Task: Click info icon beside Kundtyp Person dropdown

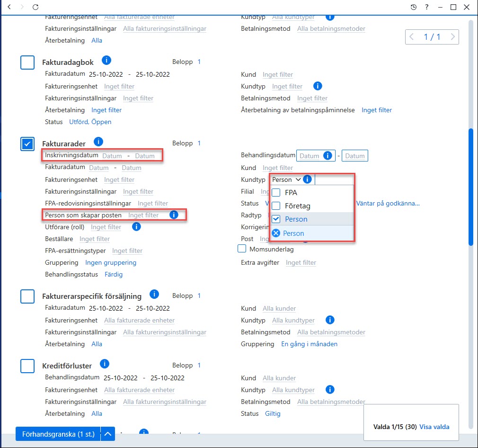Action: point(307,179)
